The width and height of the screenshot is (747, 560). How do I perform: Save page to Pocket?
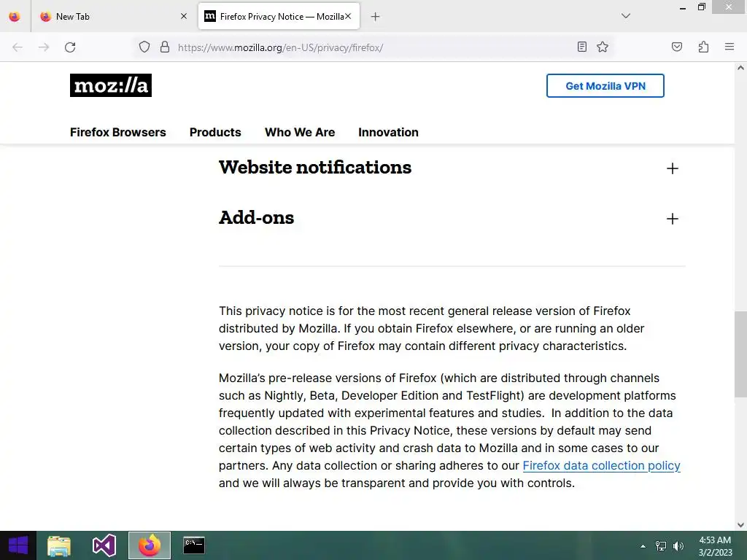point(677,47)
